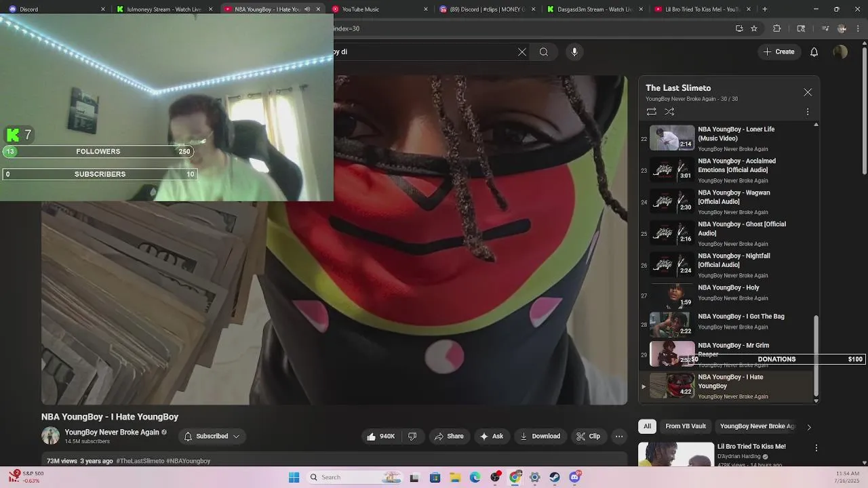Play Ghost [Official Audio] playlist item
Screen dimensions: 868x488
coord(726,233)
